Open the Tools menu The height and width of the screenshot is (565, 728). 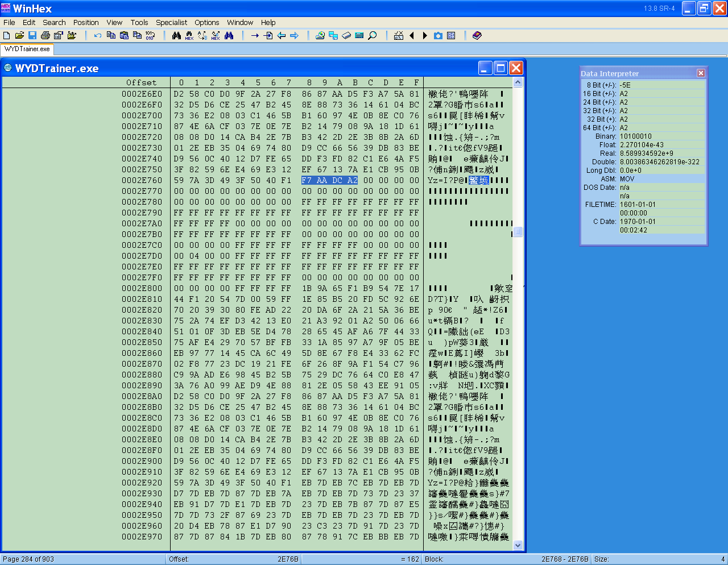139,22
